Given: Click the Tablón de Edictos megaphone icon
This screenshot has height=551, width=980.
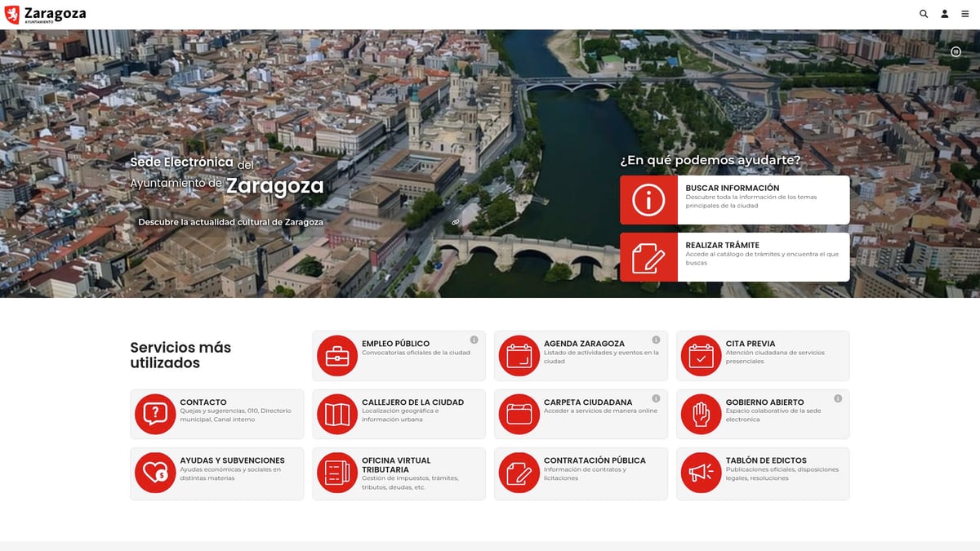Looking at the screenshot, I should [701, 473].
